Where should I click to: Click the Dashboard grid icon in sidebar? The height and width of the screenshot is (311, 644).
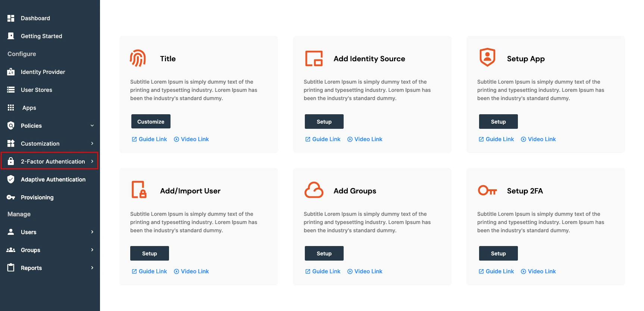click(11, 18)
